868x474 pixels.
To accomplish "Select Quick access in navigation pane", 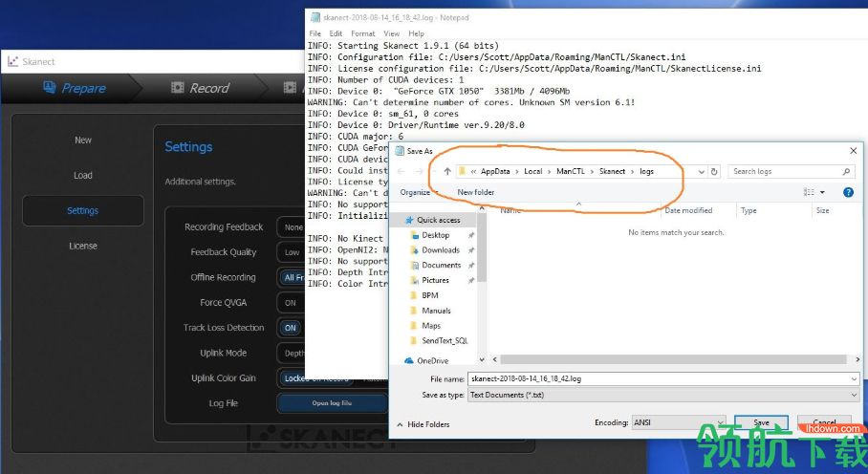I will point(438,220).
